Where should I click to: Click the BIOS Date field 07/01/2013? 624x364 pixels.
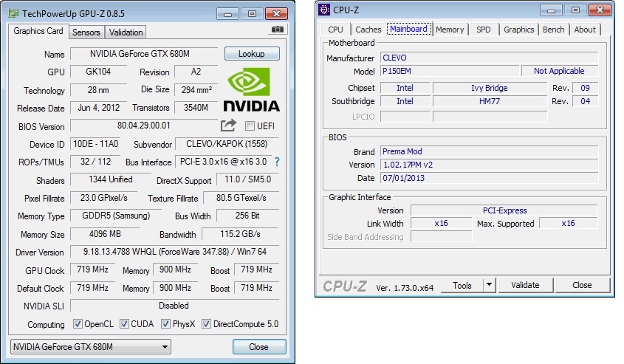point(489,178)
